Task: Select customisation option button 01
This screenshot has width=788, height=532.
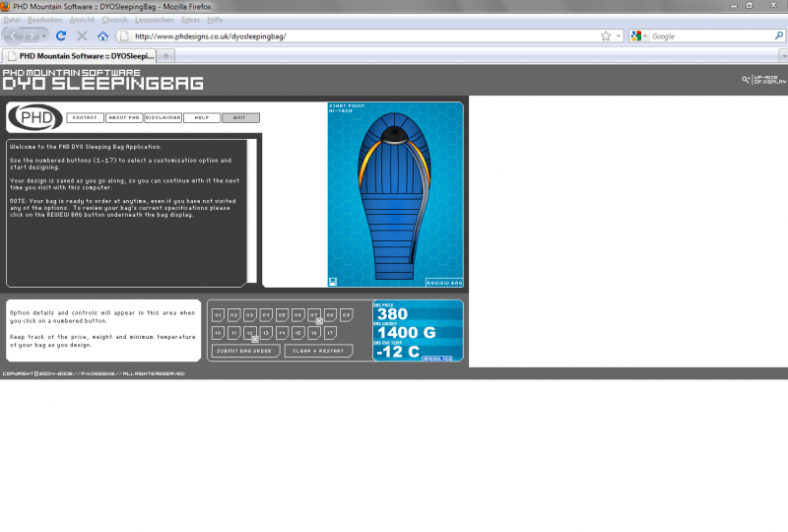Action: pyautogui.click(x=218, y=315)
